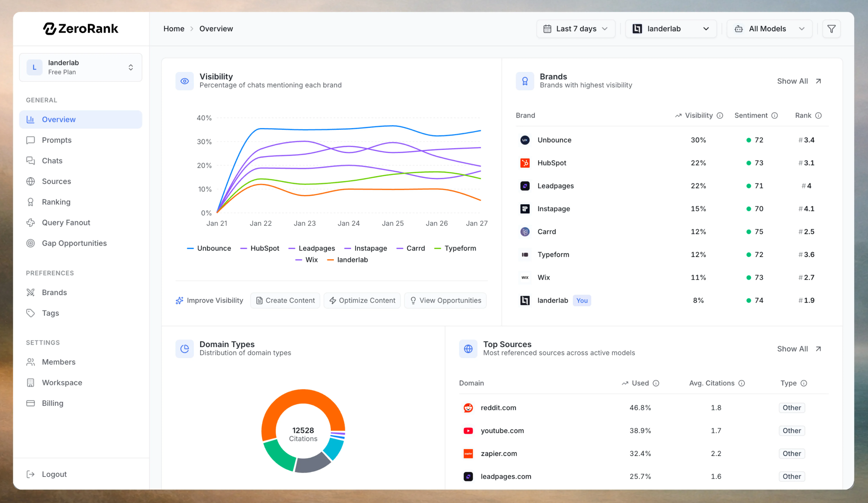This screenshot has width=868, height=503.
Task: Click the Leadpages brand logo in Brands
Action: pos(525,186)
